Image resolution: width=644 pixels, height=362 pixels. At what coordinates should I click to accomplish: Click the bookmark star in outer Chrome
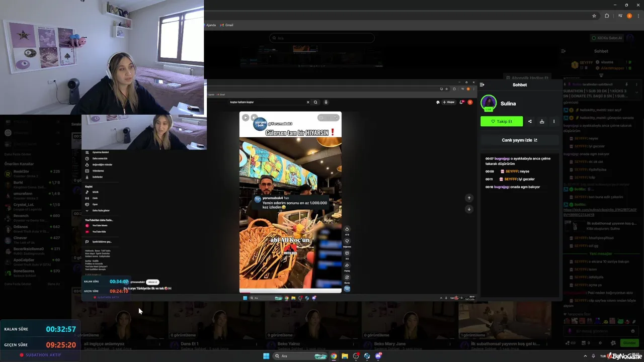[594, 16]
